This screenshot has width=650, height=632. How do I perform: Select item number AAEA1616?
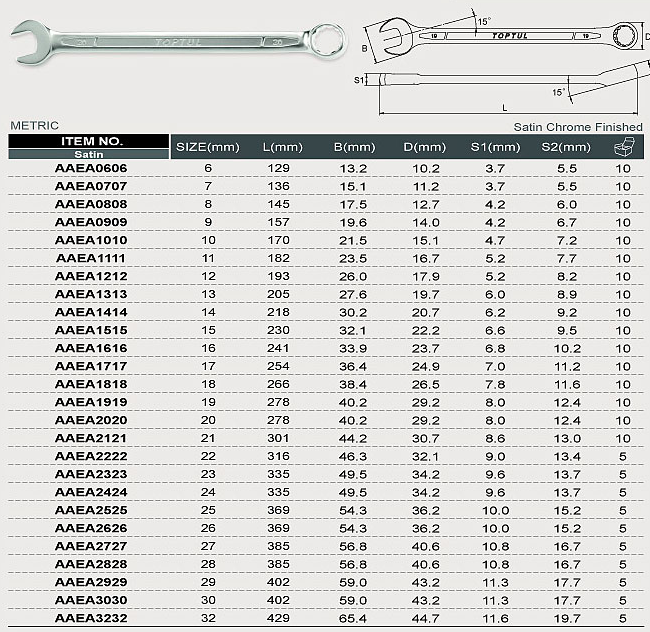91,348
